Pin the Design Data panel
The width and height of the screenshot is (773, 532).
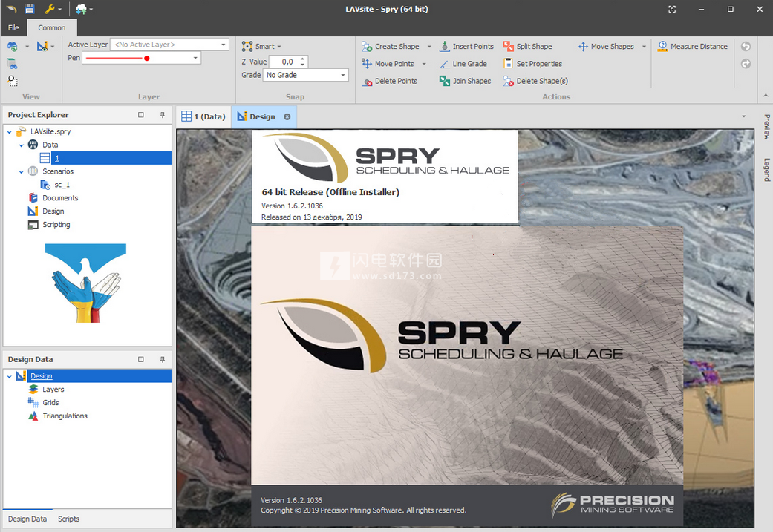point(162,360)
